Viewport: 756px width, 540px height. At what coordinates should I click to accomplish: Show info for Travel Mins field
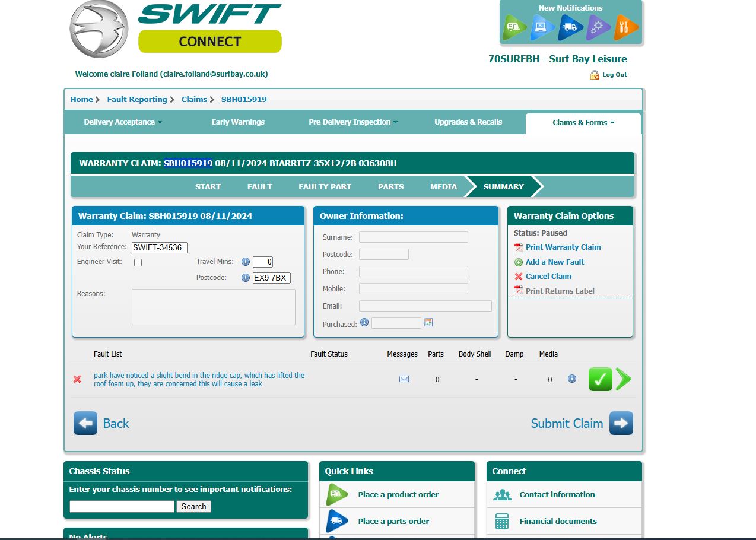coord(245,262)
